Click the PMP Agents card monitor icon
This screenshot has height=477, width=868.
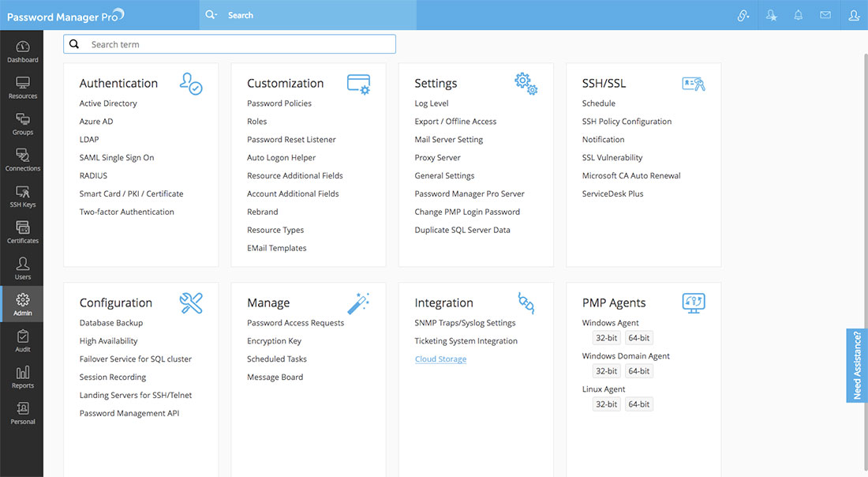tap(694, 303)
